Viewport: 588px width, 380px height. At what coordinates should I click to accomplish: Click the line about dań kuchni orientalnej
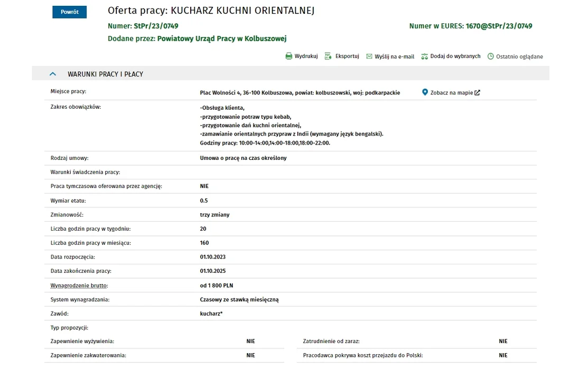point(250,126)
